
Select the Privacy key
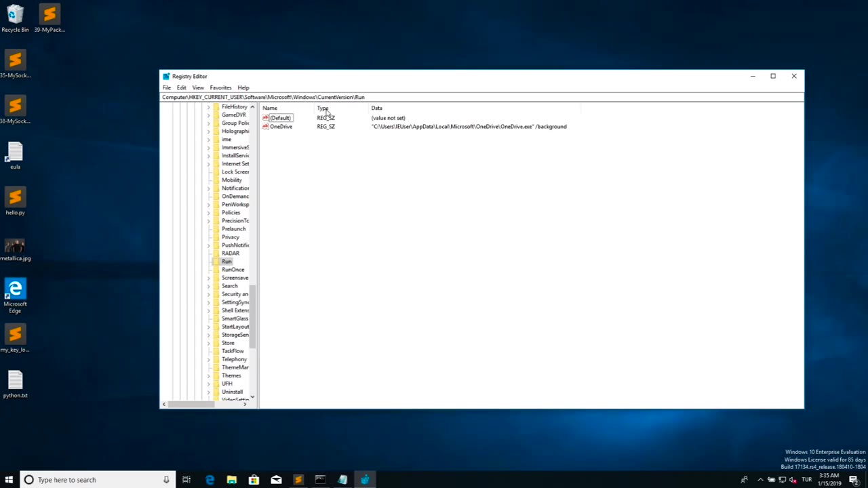pyautogui.click(x=231, y=237)
